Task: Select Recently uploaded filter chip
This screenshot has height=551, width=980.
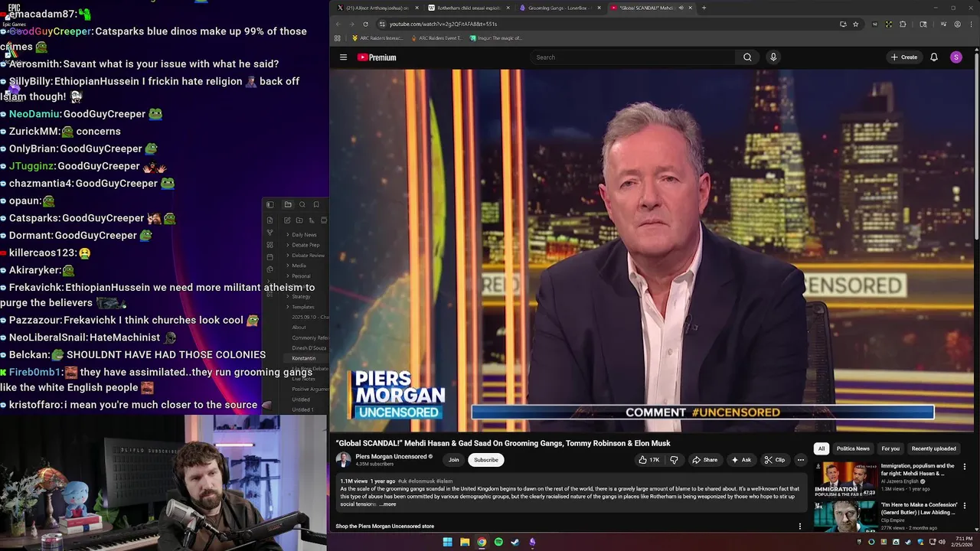Action: point(933,448)
